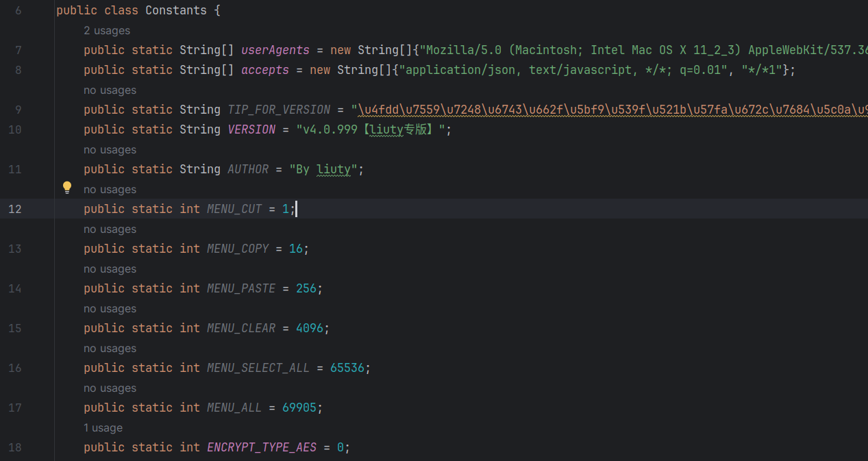Click the 'MENU_PASTE' field name
868x461 pixels.
tap(241, 289)
